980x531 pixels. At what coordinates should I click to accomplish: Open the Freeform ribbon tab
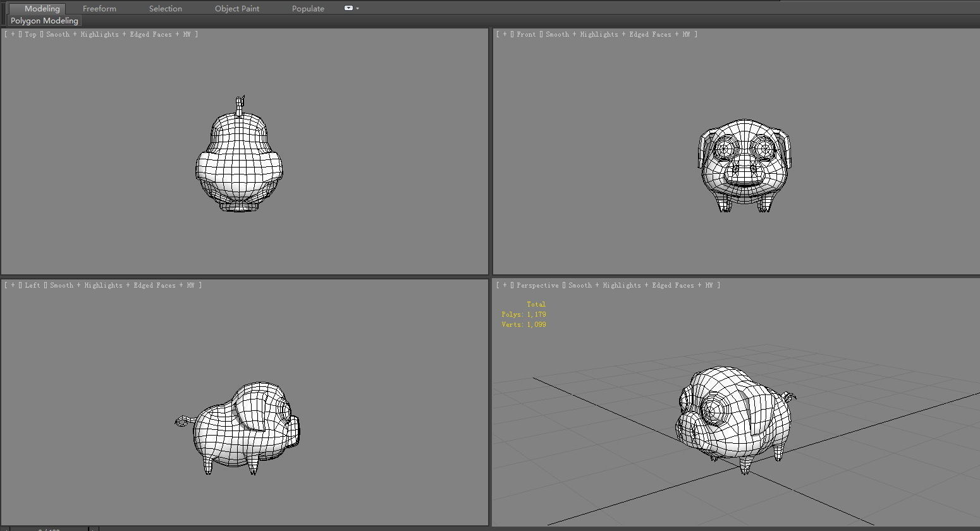[x=99, y=9]
